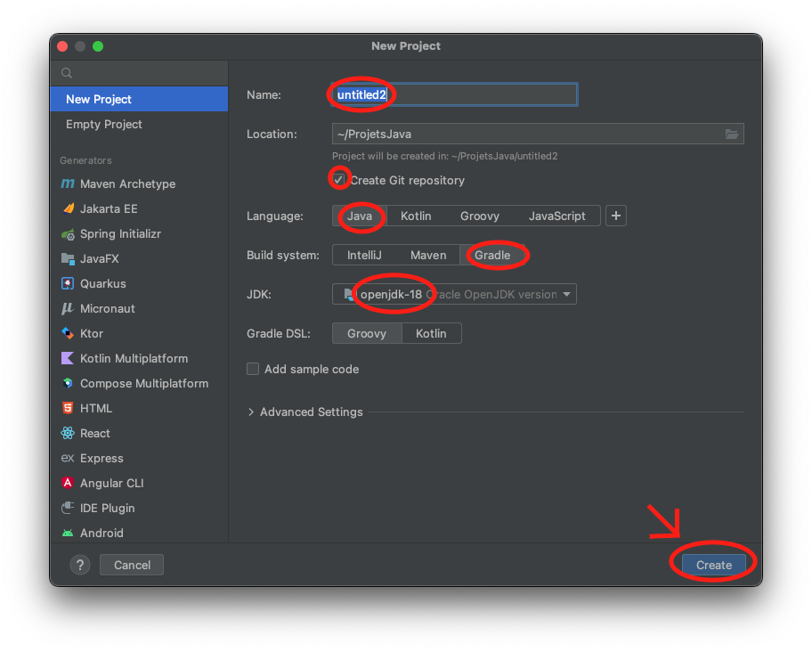Select the HTML generator label

coord(96,409)
